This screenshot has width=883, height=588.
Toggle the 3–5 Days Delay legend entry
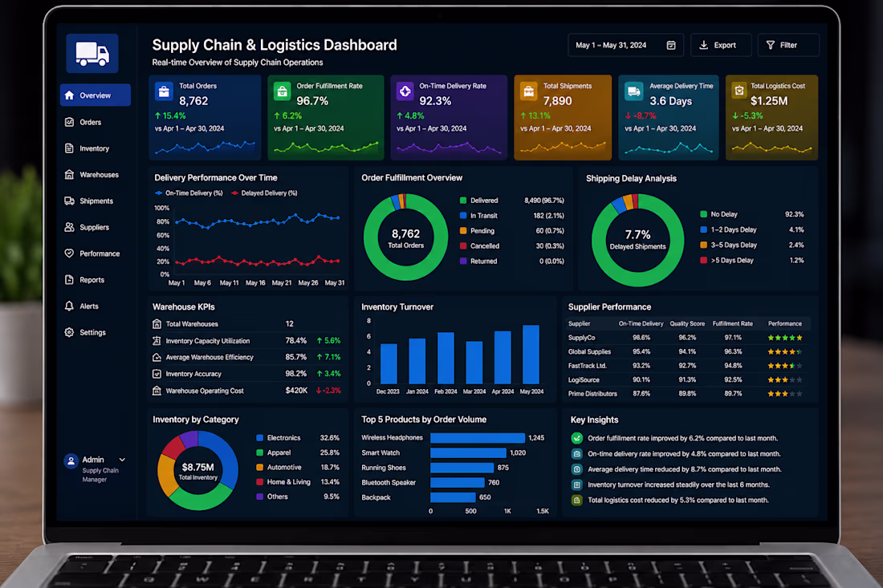[x=729, y=245]
